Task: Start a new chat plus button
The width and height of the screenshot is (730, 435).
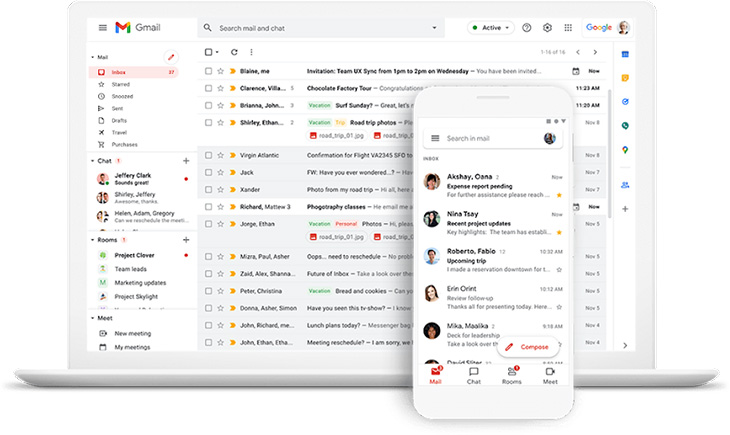Action: pyautogui.click(x=186, y=161)
